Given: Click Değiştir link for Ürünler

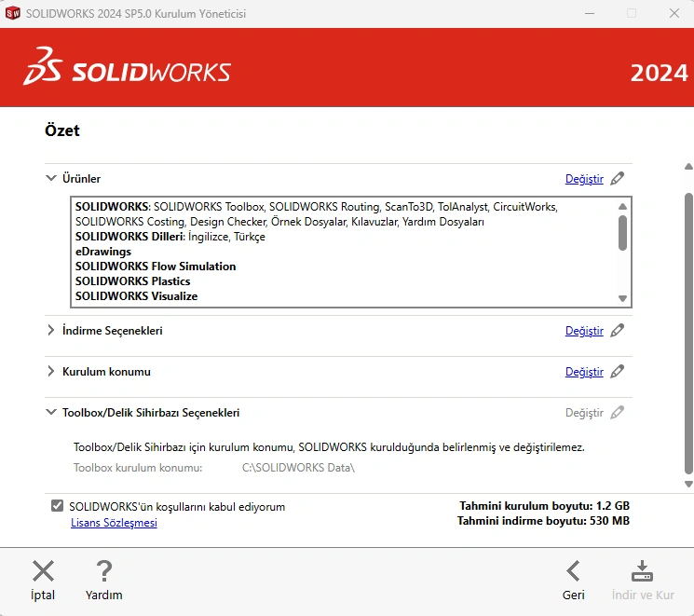Looking at the screenshot, I should point(584,179).
